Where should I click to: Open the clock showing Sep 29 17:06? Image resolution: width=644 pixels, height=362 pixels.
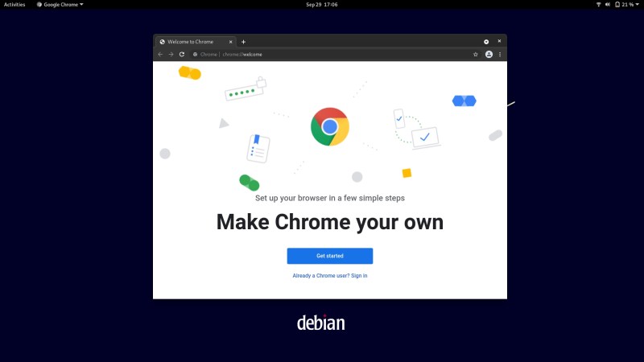pyautogui.click(x=321, y=5)
